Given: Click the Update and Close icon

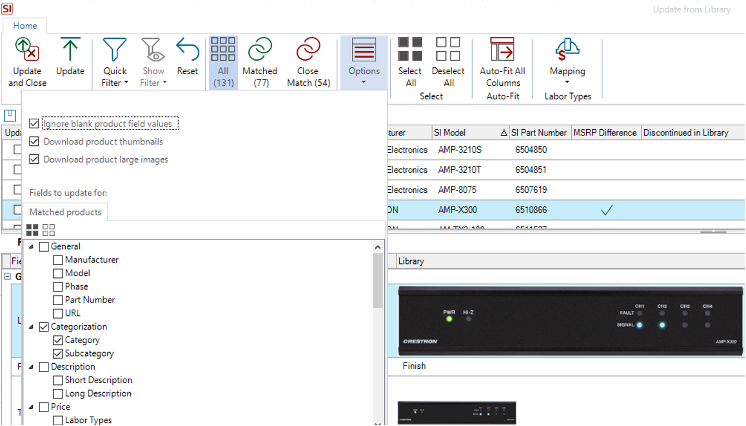Looking at the screenshot, I should point(27,50).
